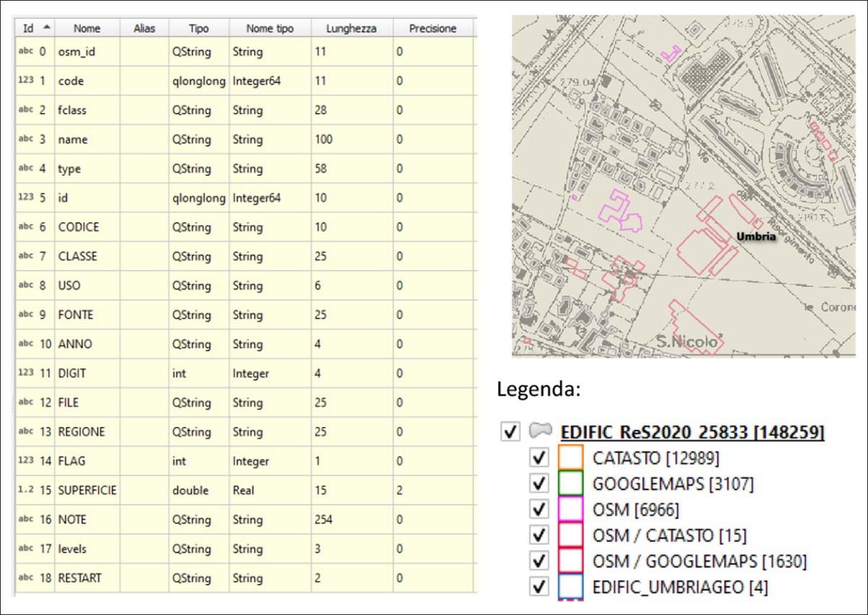The width and height of the screenshot is (868, 615).
Task: Click the abc type icon for RESTART row
Action: pyautogui.click(x=25, y=577)
